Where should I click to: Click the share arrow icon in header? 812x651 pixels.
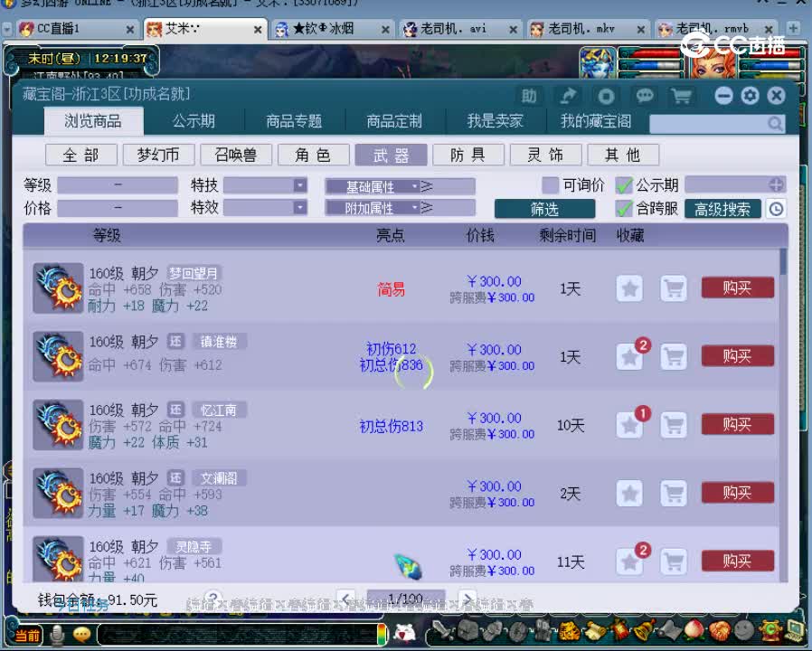[568, 96]
